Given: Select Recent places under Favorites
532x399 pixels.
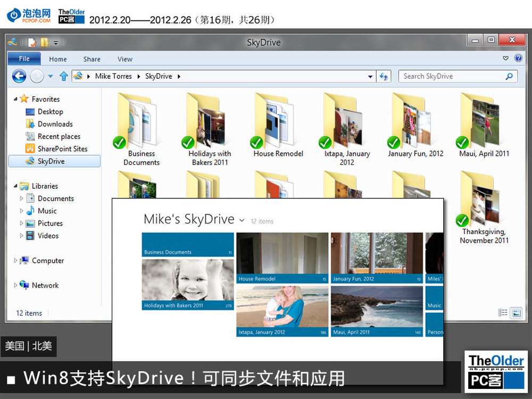Looking at the screenshot, I should (59, 136).
